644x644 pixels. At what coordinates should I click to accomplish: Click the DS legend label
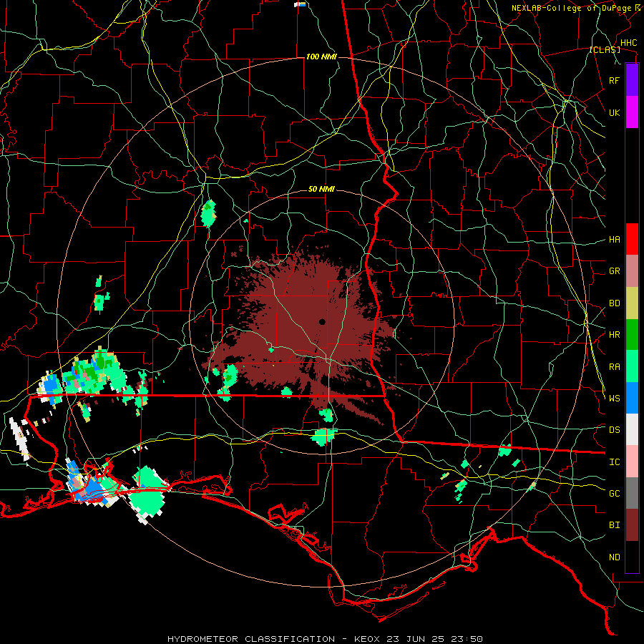pos(614,429)
